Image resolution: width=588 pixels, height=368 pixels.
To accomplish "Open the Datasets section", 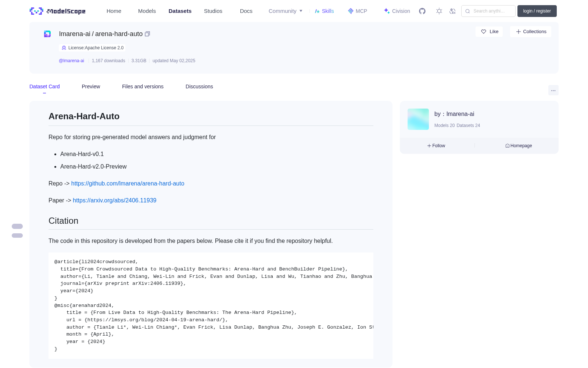I will (180, 11).
